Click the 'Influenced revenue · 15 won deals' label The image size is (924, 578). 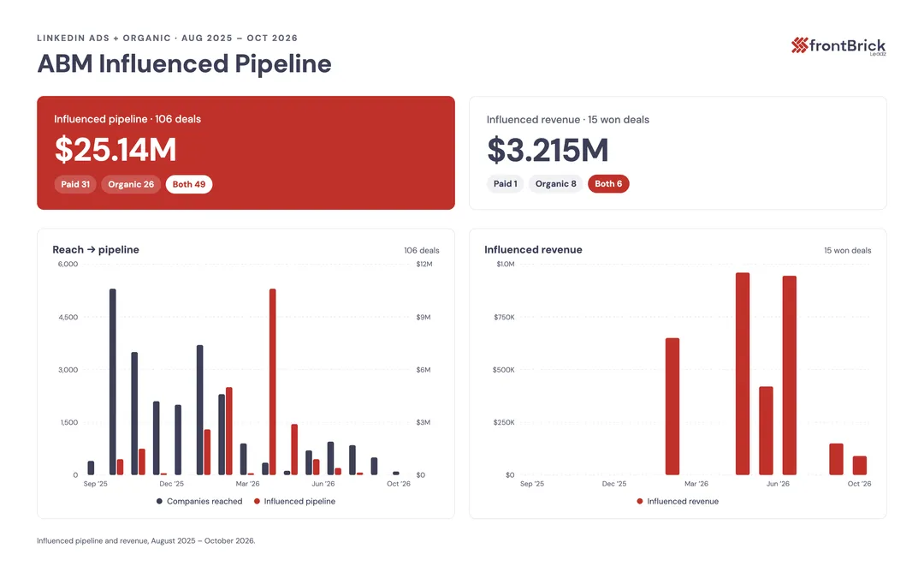[x=567, y=120]
